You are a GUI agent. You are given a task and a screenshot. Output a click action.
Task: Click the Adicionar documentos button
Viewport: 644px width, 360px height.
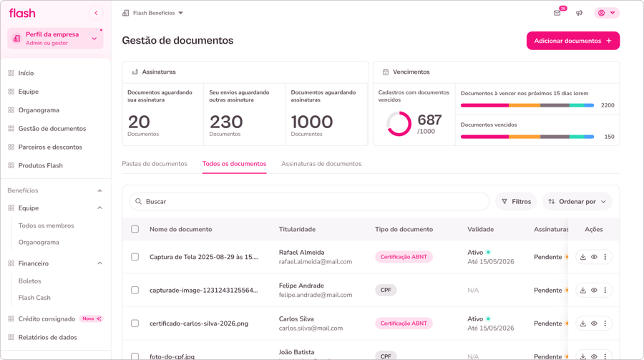[x=572, y=41]
